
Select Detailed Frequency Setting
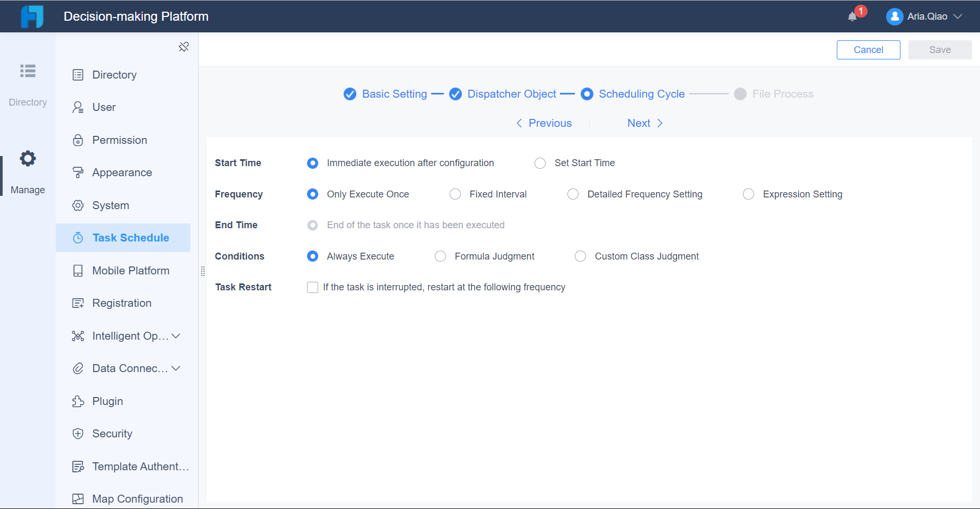coord(573,194)
